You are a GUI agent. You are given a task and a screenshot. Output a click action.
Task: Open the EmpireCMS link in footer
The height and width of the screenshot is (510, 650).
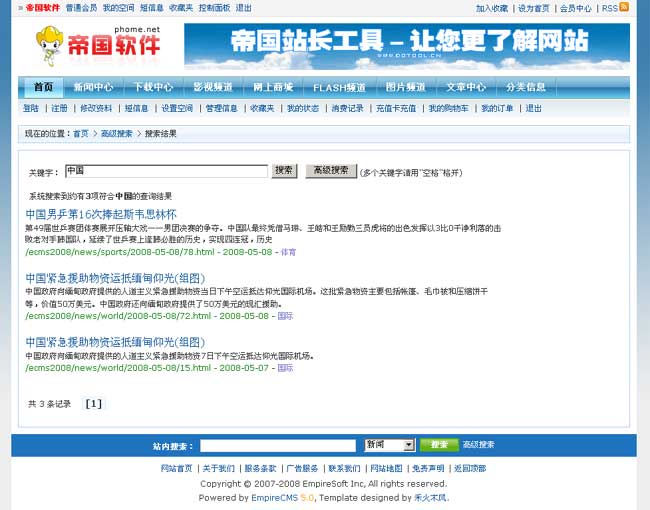point(274,497)
